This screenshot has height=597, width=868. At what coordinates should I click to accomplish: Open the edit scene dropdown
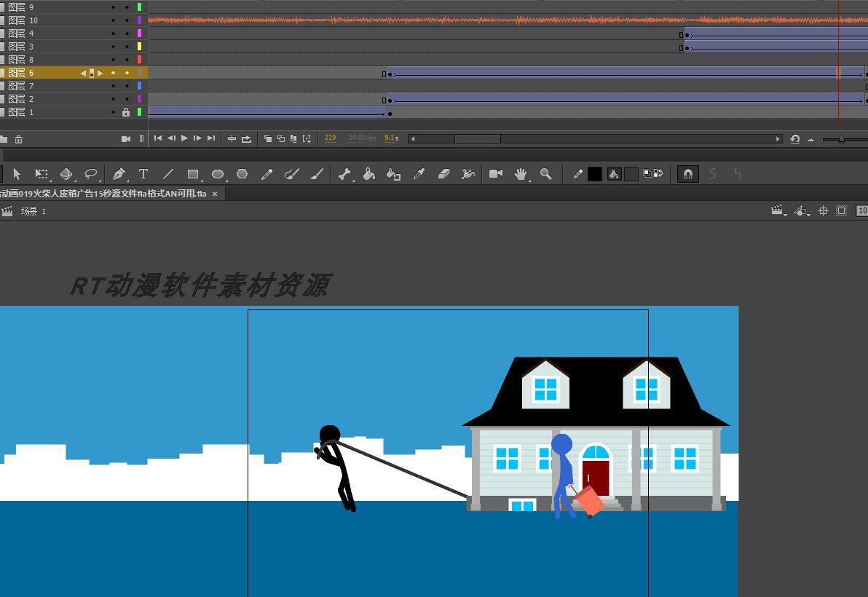click(779, 211)
